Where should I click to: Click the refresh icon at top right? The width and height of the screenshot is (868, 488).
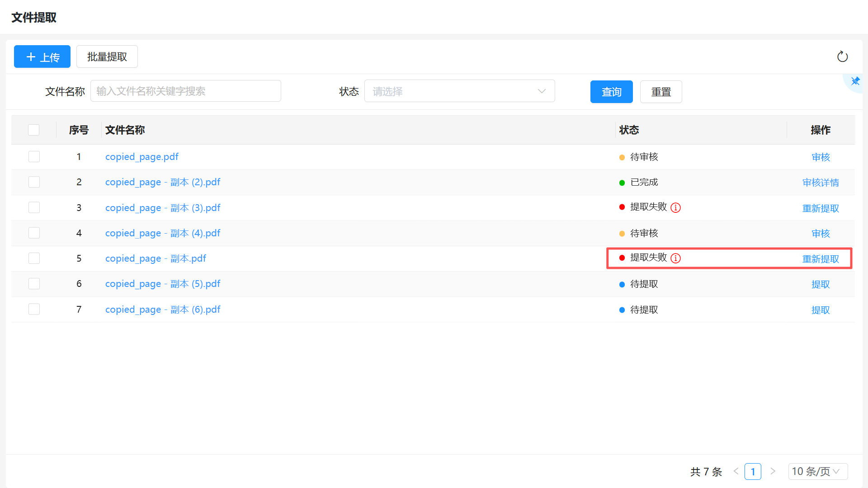842,57
